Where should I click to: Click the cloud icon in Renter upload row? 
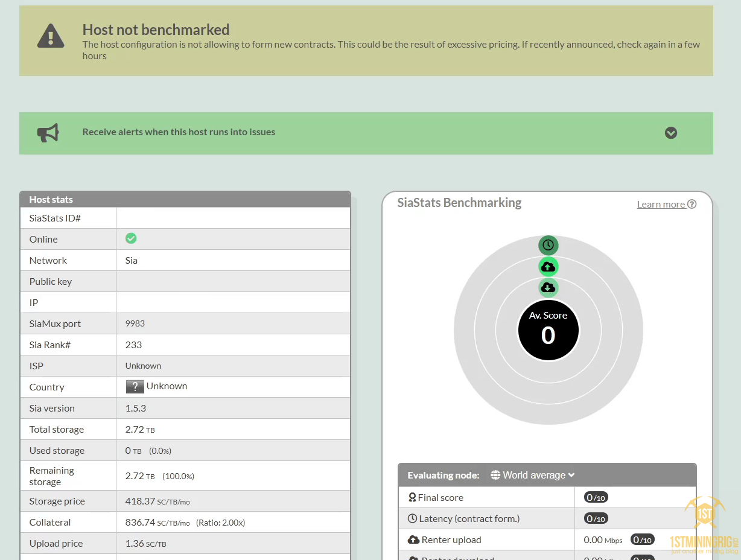[413, 539]
